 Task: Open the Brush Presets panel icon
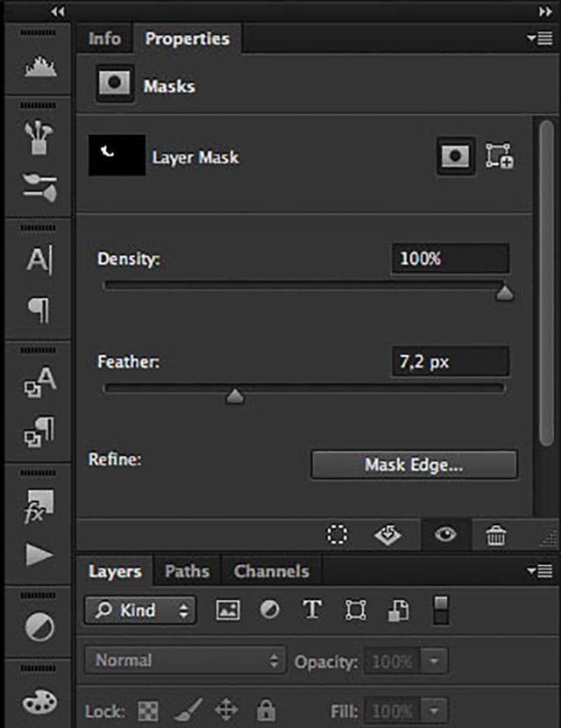pyautogui.click(x=39, y=138)
